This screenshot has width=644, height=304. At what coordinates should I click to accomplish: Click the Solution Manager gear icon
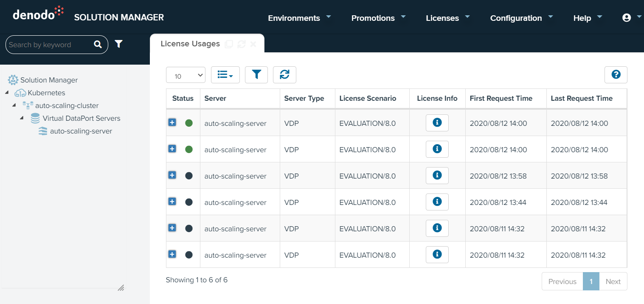pos(13,80)
